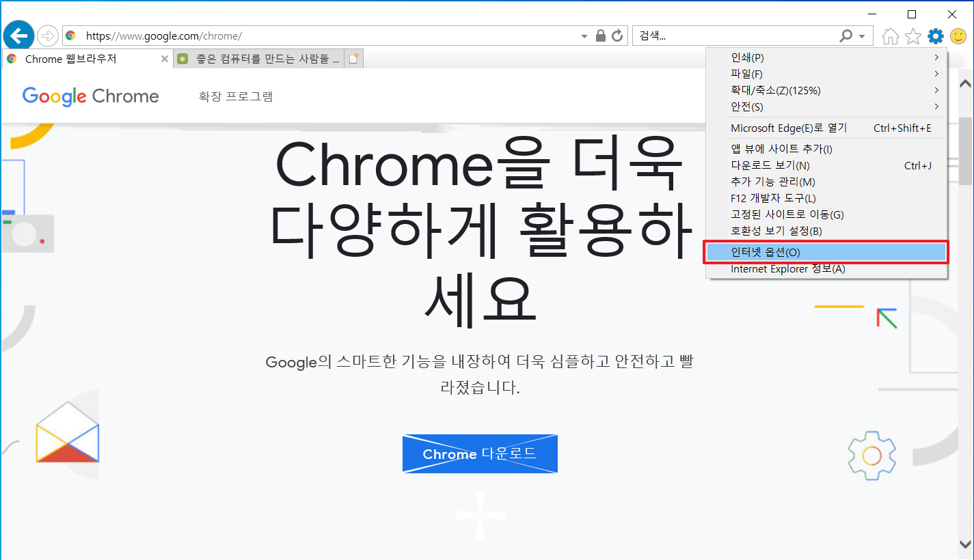Click the Refresh page icon
This screenshot has height=560, width=974.
coord(617,36)
